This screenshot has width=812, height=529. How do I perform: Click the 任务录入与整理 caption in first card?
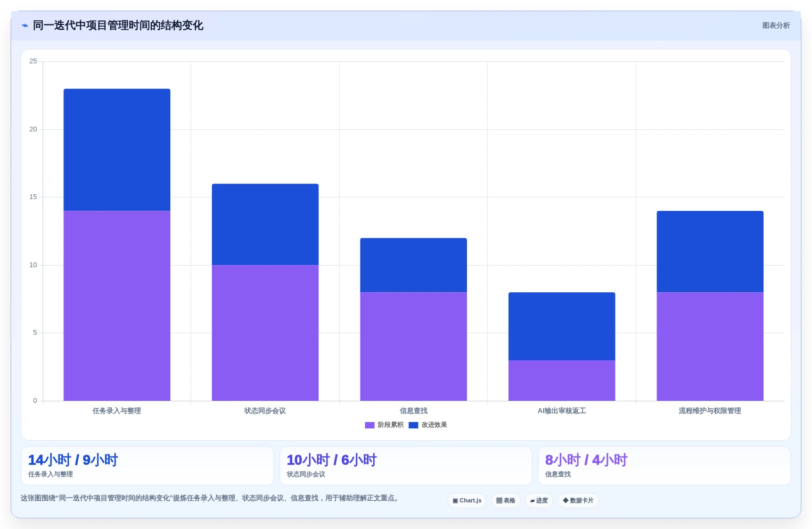(51, 474)
